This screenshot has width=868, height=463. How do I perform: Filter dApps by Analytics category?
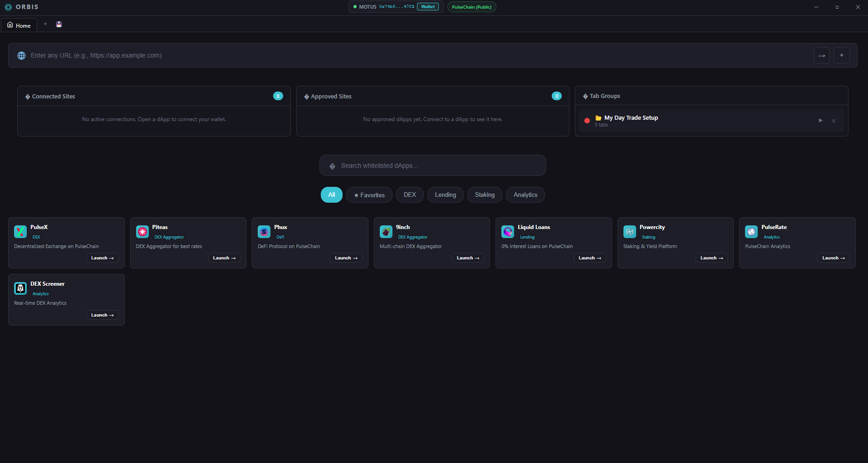(525, 195)
